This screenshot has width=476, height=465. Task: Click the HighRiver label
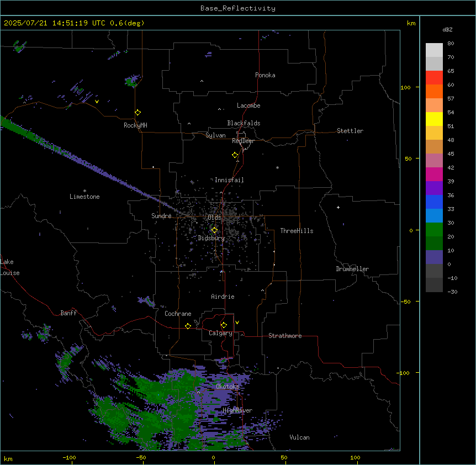click(237, 410)
